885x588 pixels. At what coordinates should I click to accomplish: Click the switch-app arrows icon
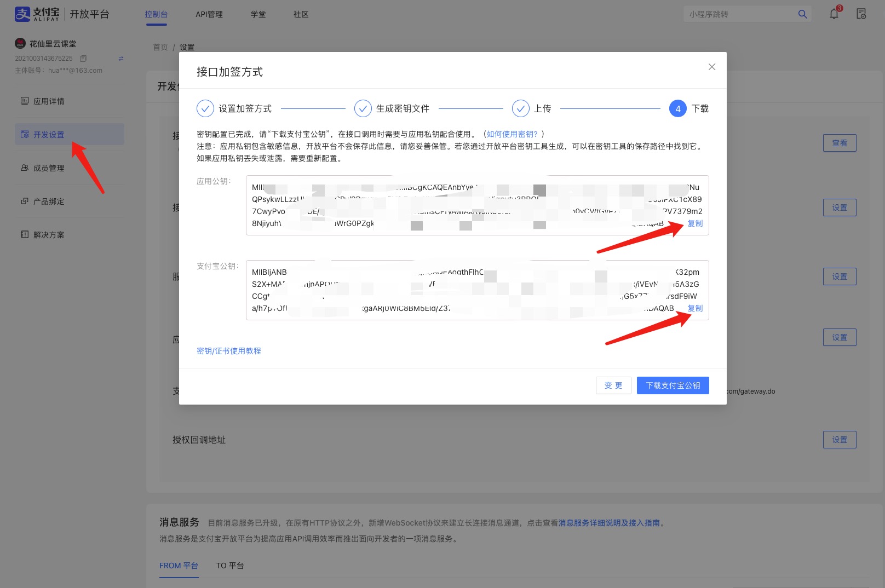(x=121, y=59)
